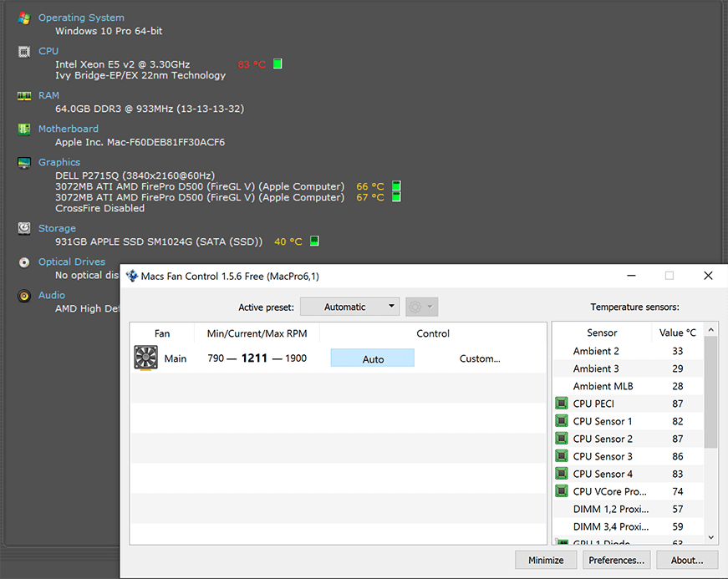Image resolution: width=728 pixels, height=579 pixels.
Task: Open the Audio section link
Action: pos(52,295)
